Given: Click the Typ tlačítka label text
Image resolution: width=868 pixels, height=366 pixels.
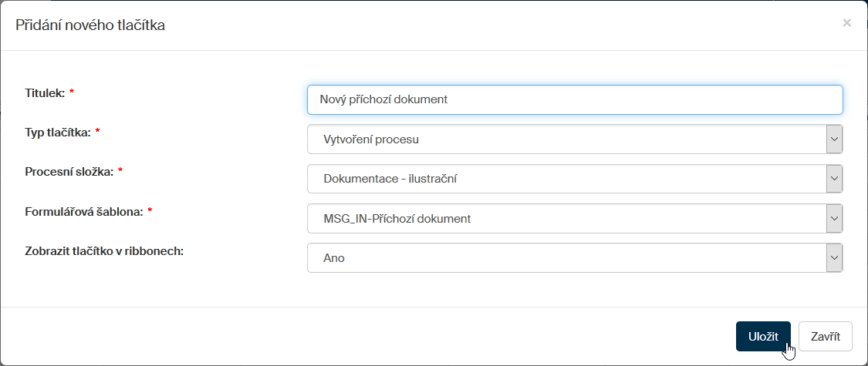Looking at the screenshot, I should coord(58,132).
